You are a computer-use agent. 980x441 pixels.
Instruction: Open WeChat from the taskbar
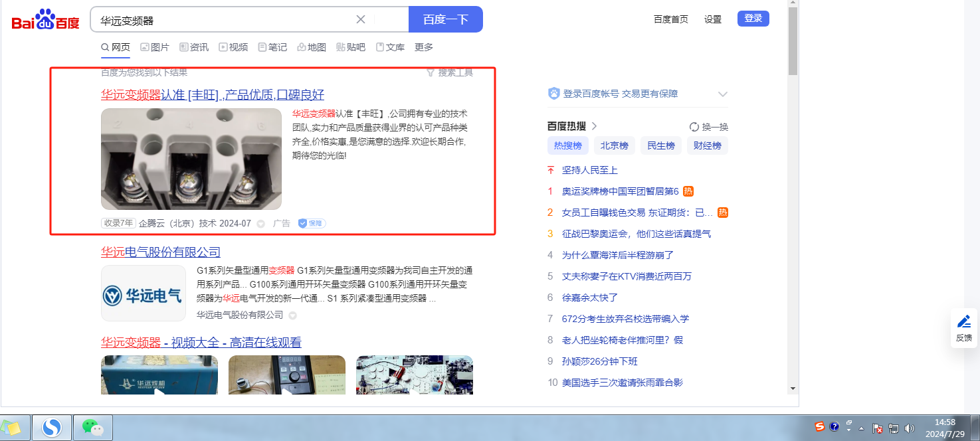click(x=93, y=428)
